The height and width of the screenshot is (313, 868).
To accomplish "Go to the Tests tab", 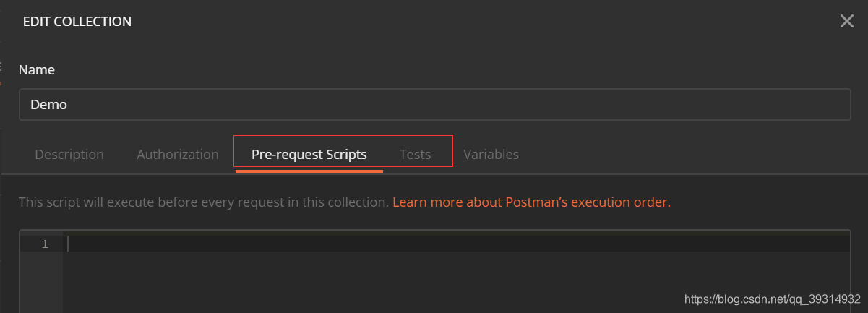I will tap(415, 154).
